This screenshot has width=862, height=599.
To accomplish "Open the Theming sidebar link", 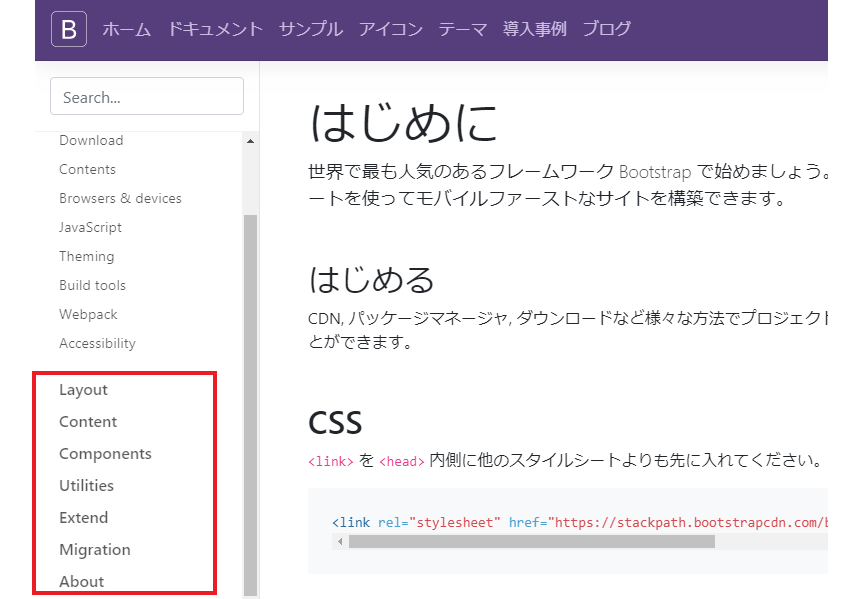I will [x=87, y=257].
